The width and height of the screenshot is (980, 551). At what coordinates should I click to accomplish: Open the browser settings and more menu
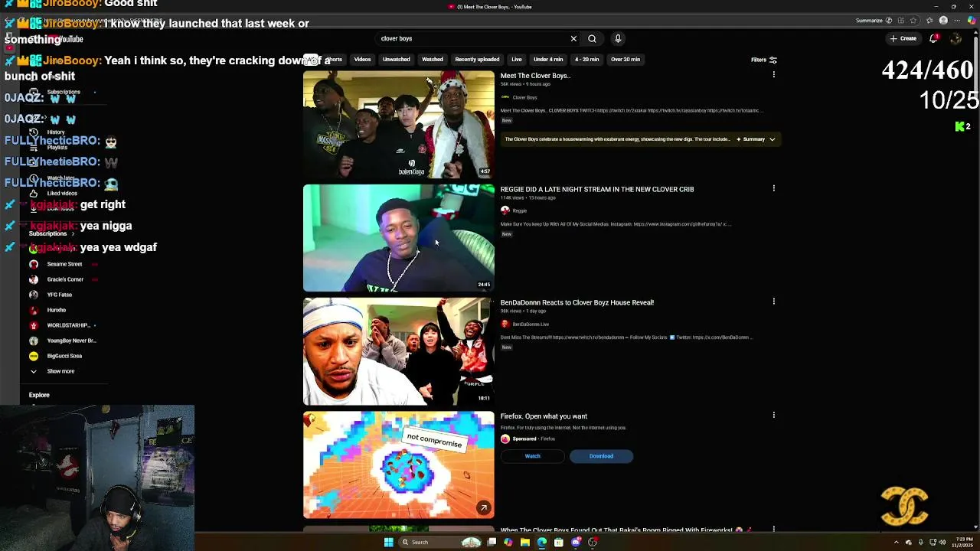(x=955, y=21)
